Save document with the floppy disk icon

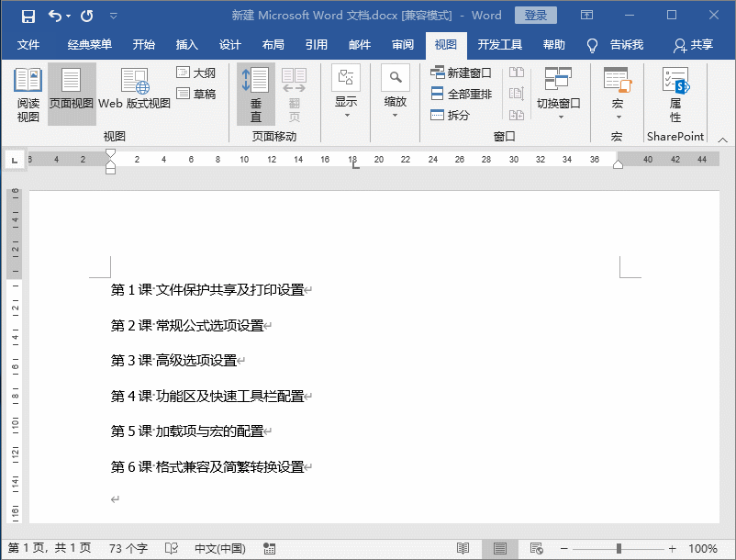pos(28,17)
